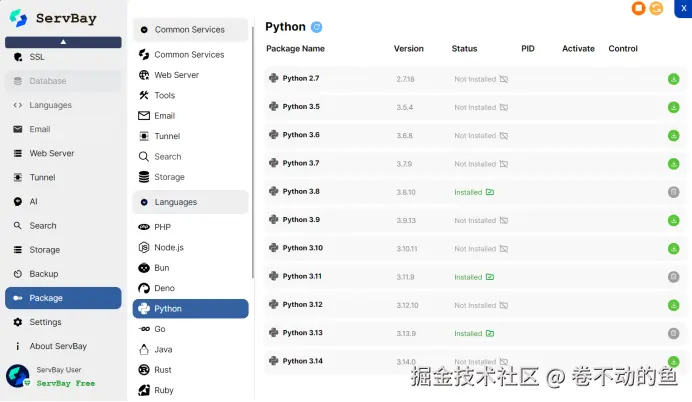
Task: Open Search in the left sidebar
Action: coord(63,225)
